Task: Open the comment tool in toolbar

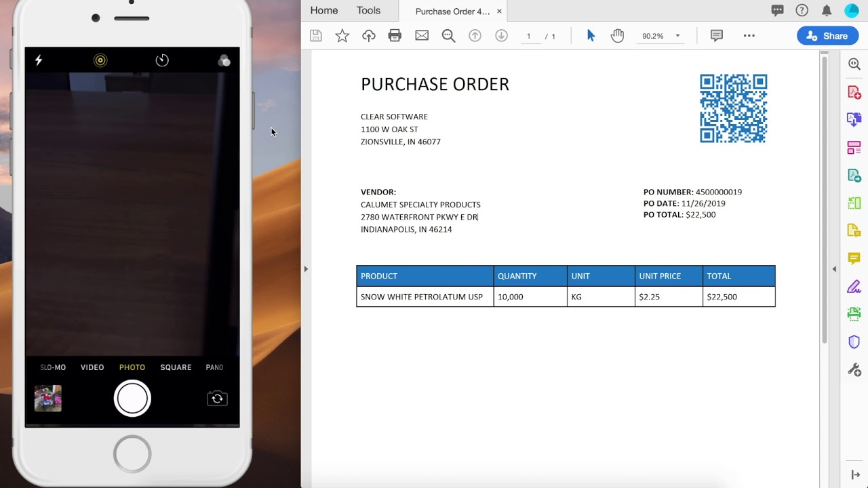Action: click(717, 36)
